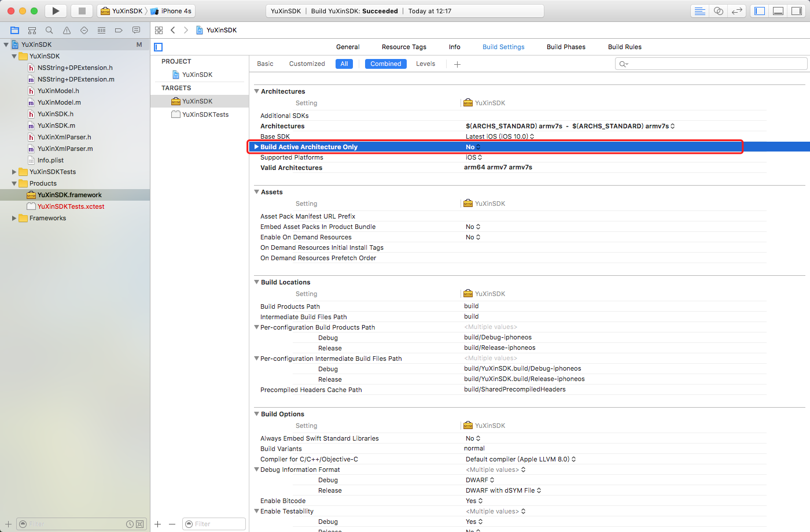Open the Issue navigator warning icon
The image size is (810, 532).
click(67, 30)
